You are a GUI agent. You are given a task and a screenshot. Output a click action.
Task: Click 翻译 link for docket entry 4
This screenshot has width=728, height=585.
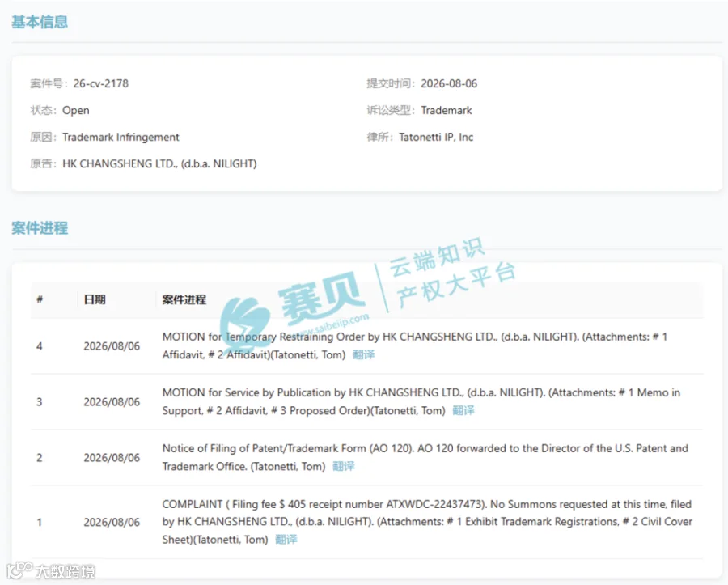(x=363, y=354)
